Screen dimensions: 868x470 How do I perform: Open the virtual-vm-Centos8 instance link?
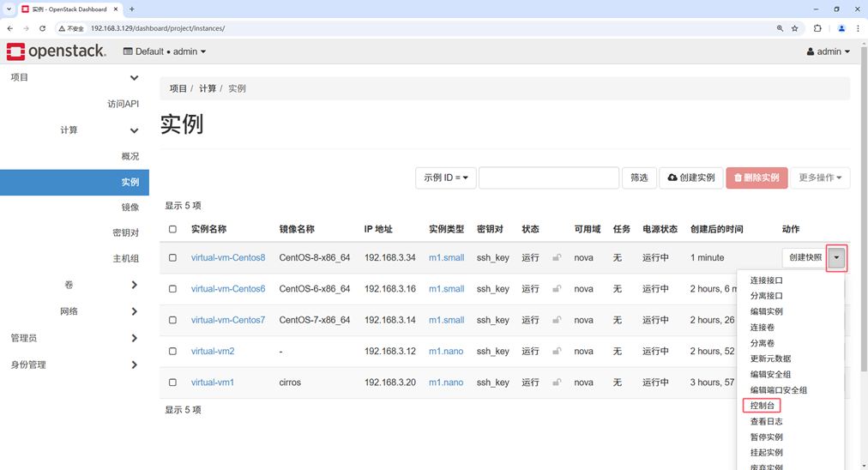click(x=228, y=257)
